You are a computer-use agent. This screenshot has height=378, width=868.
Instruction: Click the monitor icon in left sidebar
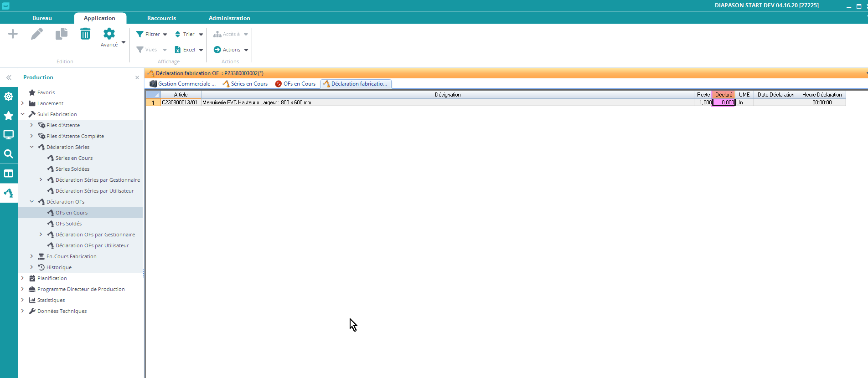pyautogui.click(x=9, y=135)
